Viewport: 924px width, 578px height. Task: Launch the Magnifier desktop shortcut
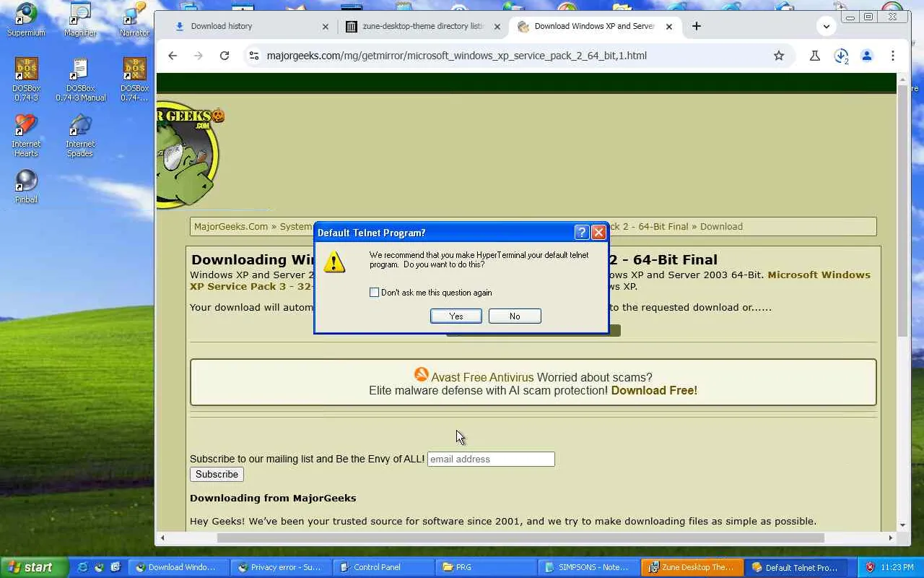click(80, 20)
